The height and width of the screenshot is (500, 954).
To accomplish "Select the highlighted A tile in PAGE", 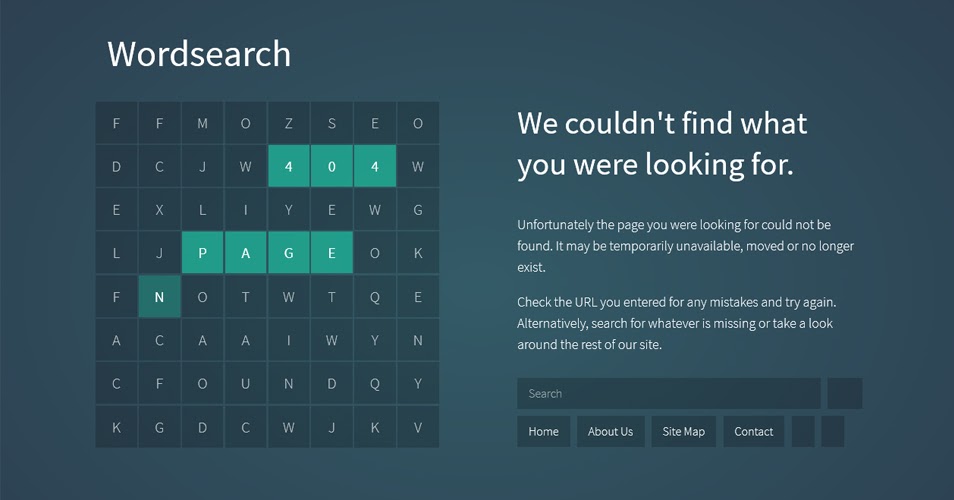I will (x=245, y=252).
